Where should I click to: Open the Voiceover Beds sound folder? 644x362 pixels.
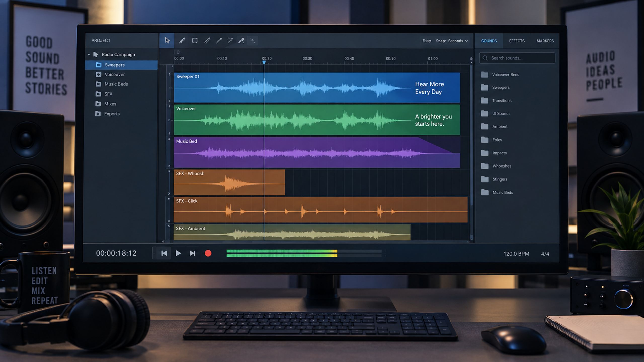[500, 75]
